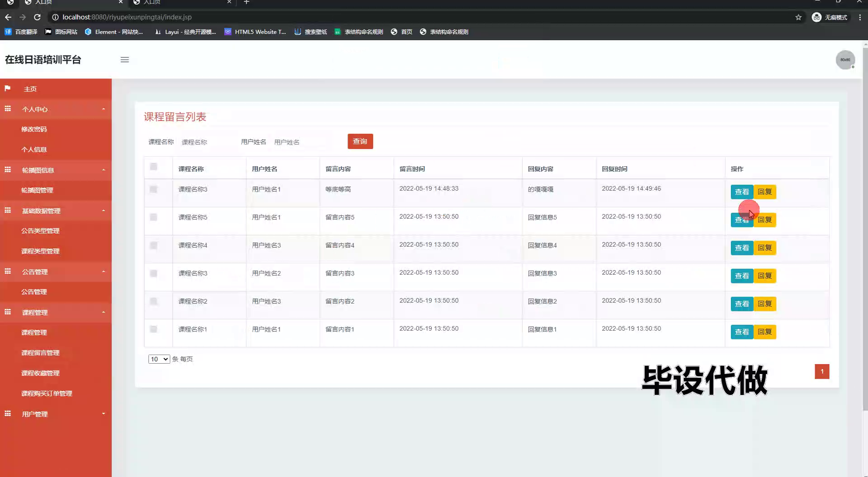Click the red 查询 search button
Image resolution: width=868 pixels, height=477 pixels.
[x=360, y=141]
